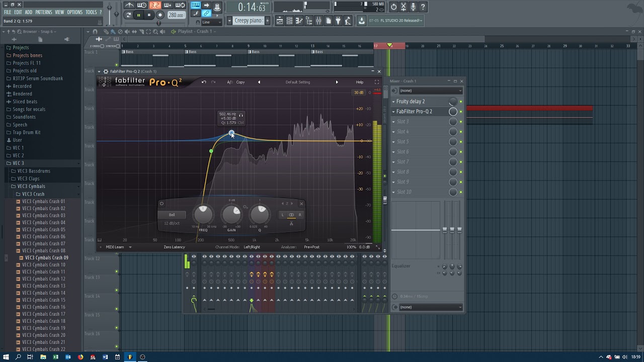The width and height of the screenshot is (644, 362).
Task: Click MIDI Learn in Pro-Q 2 footer
Action: pyautogui.click(x=115, y=247)
